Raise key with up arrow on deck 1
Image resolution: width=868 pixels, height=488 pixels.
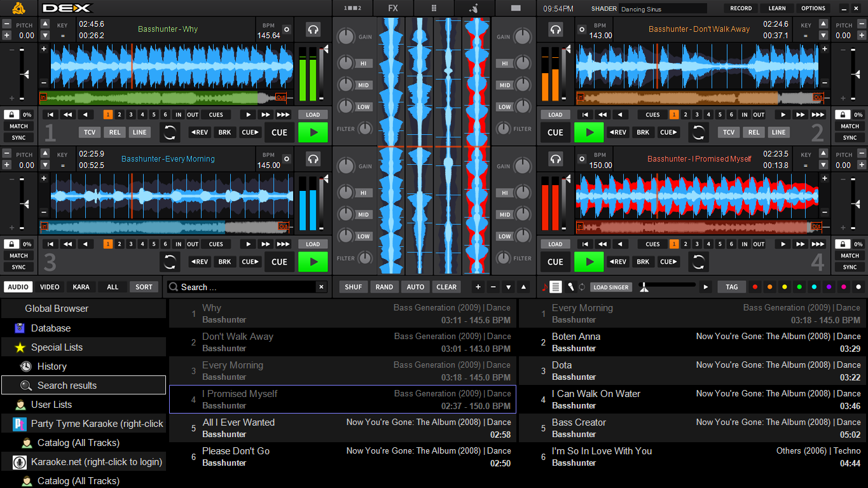(x=45, y=24)
